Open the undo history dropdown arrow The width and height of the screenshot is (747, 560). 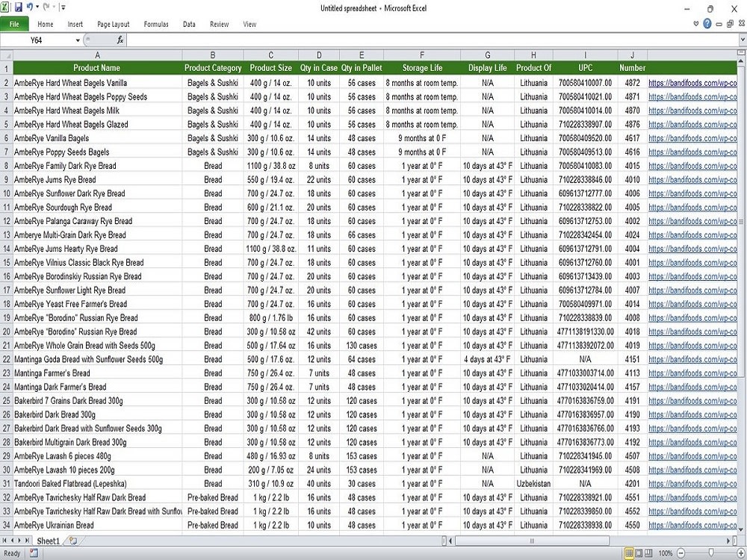tap(37, 7)
